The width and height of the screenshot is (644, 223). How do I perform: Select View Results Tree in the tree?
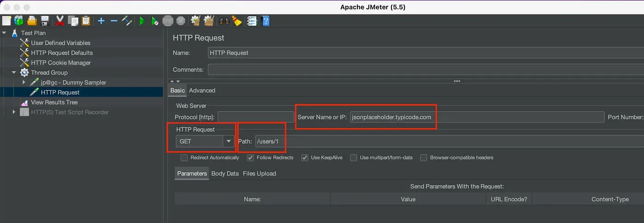pos(54,102)
